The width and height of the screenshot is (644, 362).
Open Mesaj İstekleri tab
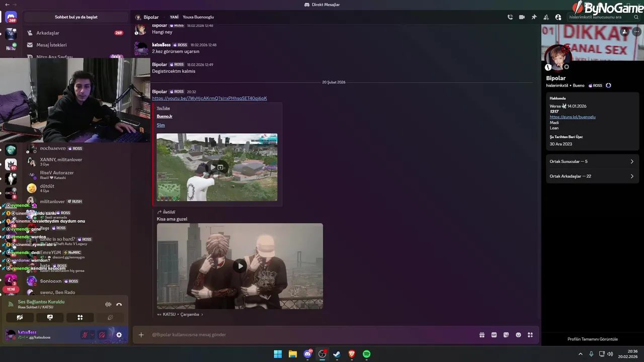pyautogui.click(x=75, y=45)
